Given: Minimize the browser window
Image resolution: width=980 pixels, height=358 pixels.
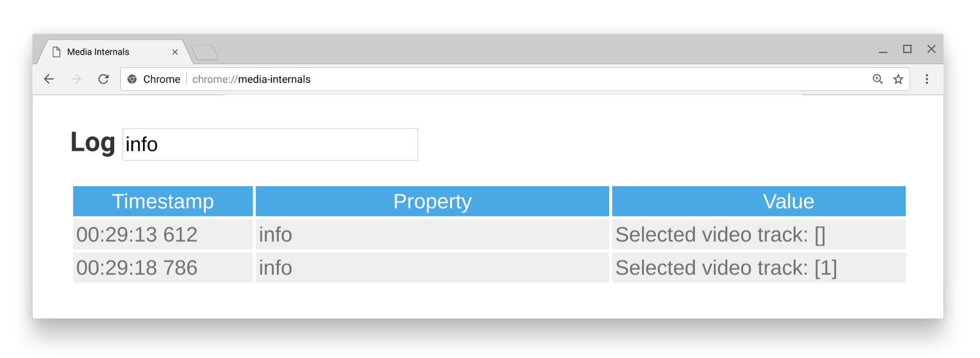Looking at the screenshot, I should 882,49.
